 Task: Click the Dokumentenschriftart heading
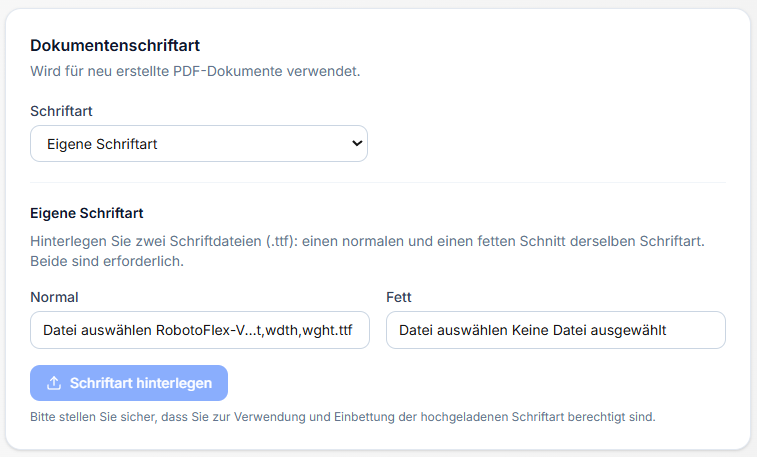tap(115, 45)
